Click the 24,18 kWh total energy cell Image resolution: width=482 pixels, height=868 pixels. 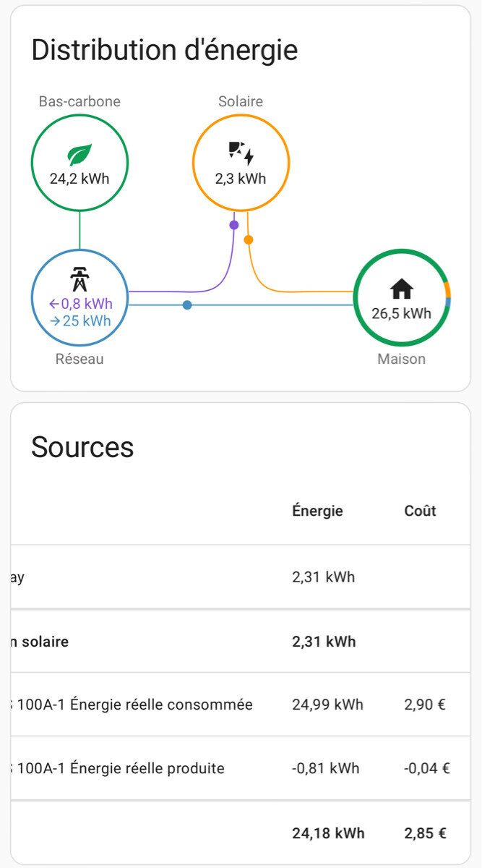[328, 833]
